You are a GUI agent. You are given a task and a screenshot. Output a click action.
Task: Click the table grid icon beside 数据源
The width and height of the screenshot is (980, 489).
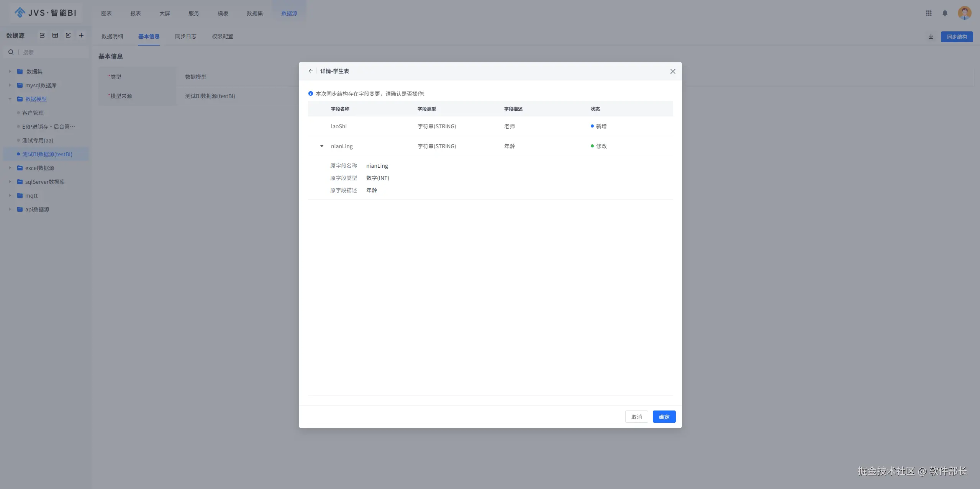click(x=55, y=35)
